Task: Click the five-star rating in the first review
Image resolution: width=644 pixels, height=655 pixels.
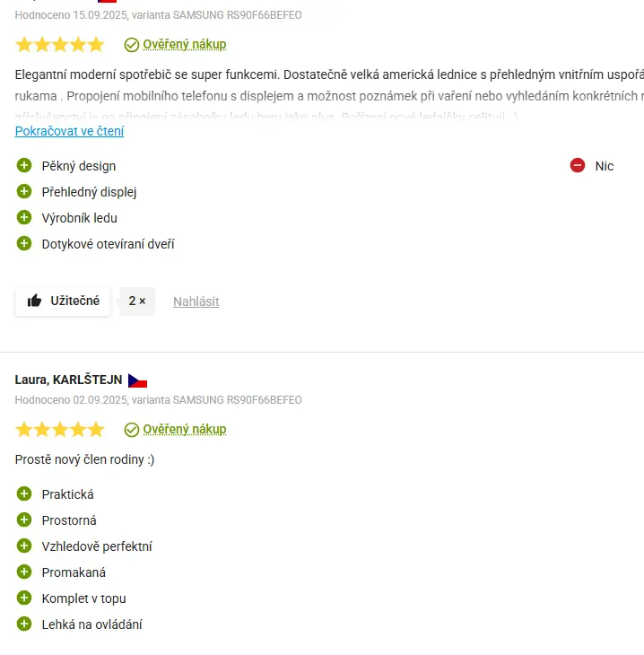Action: pos(60,45)
